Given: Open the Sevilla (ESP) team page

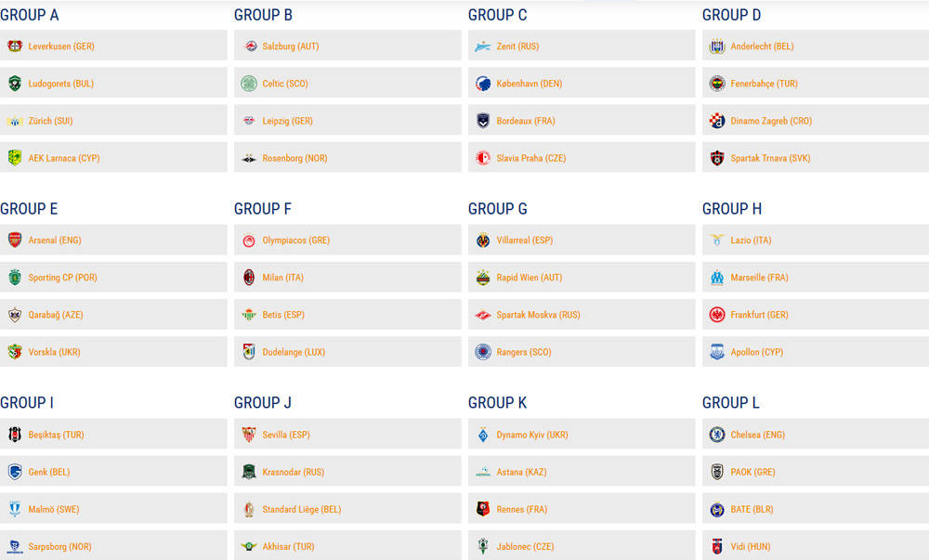Looking at the screenshot, I should tap(286, 435).
